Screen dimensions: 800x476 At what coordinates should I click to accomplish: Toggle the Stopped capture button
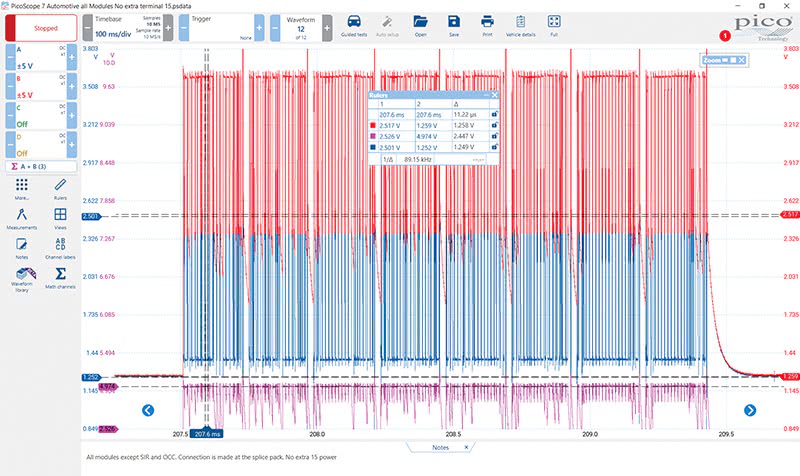(41, 28)
